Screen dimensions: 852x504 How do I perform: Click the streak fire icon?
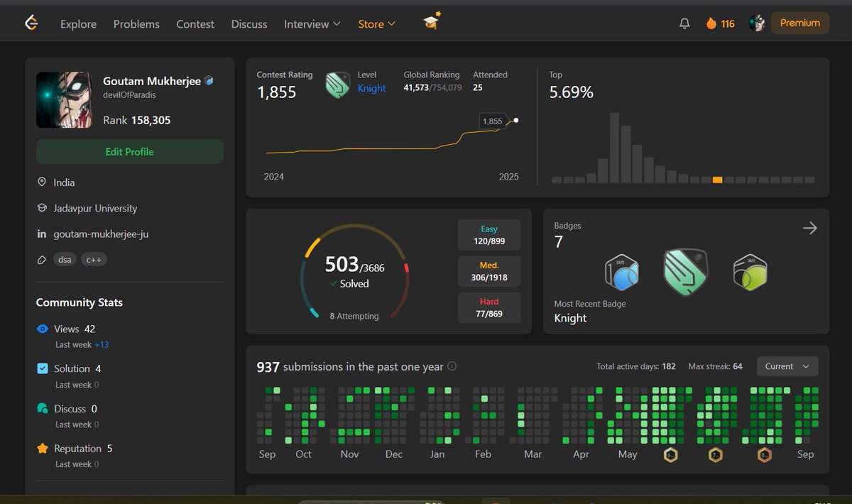711,23
